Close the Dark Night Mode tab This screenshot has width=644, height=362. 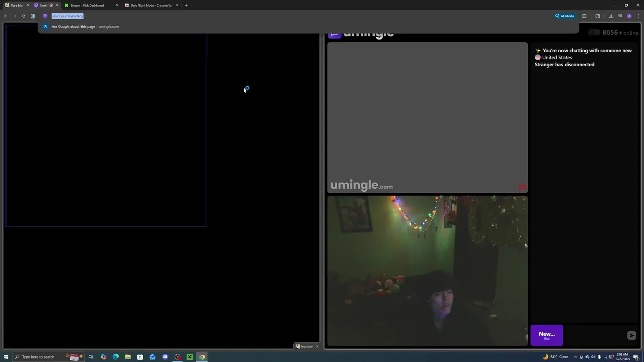[177, 5]
